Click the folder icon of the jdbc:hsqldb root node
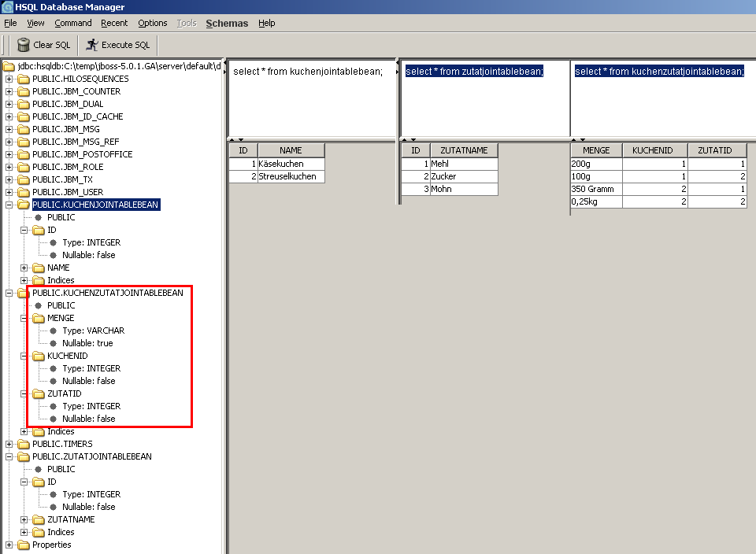 (x=9, y=66)
